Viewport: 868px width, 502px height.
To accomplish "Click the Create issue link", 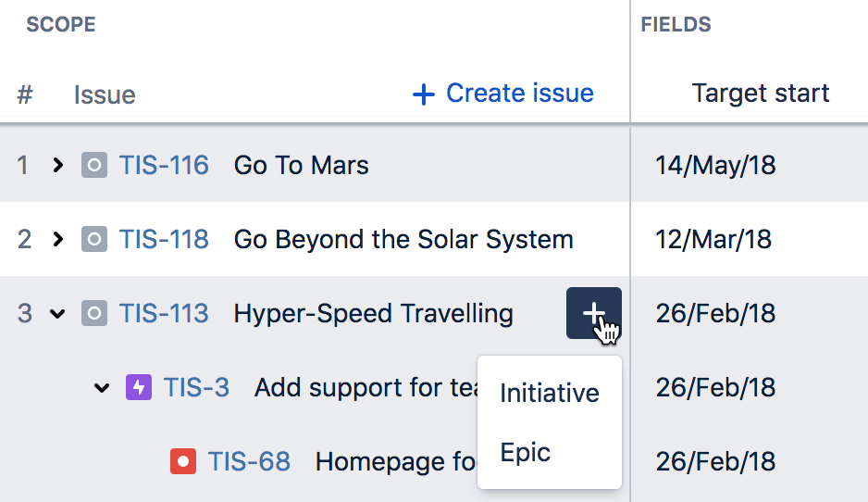I will 503,94.
